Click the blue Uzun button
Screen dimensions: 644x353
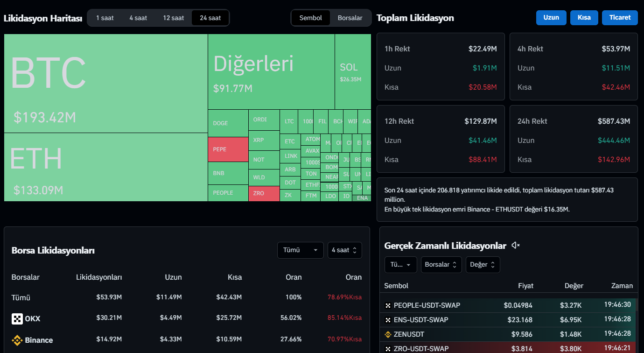(x=551, y=18)
